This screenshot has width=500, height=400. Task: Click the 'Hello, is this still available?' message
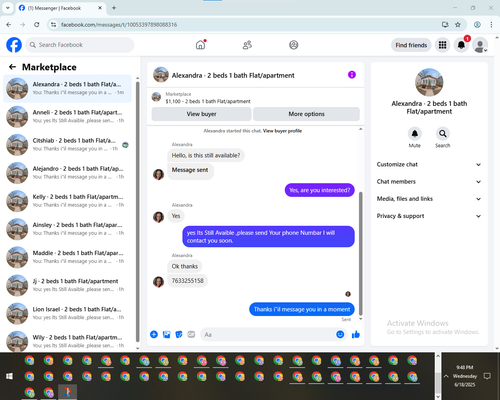(206, 155)
